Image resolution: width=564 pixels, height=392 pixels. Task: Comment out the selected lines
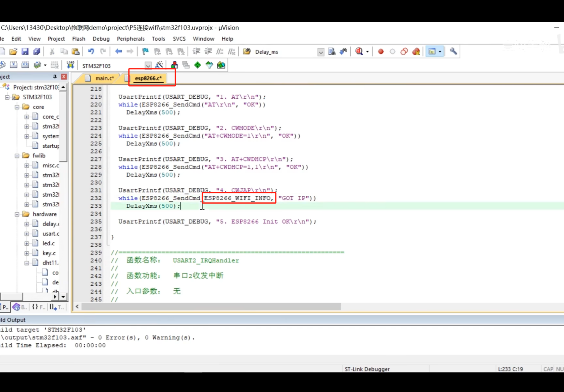220,51
